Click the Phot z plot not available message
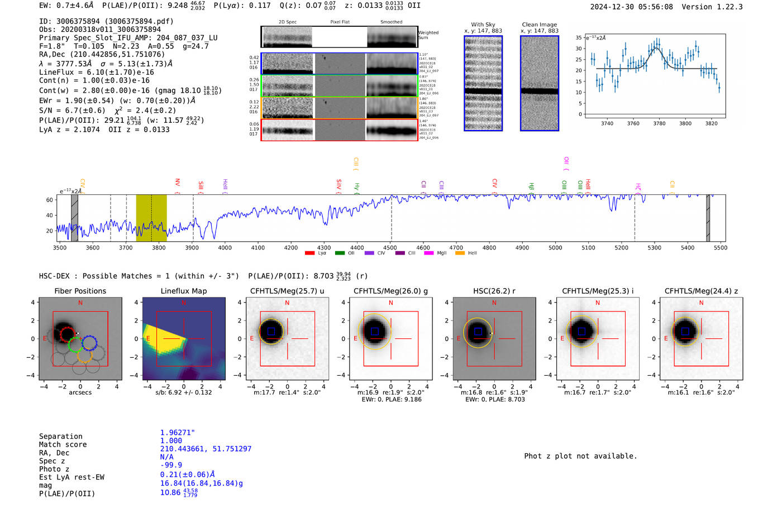 click(580, 456)
